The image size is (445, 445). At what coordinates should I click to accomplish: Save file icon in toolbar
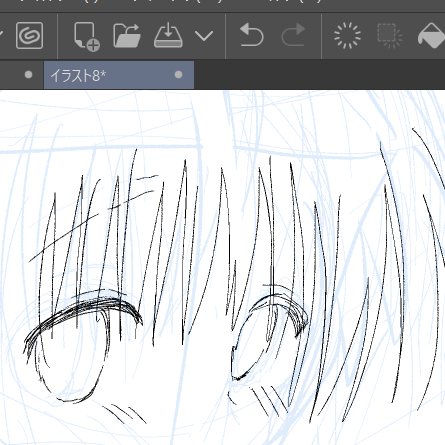tap(168, 35)
